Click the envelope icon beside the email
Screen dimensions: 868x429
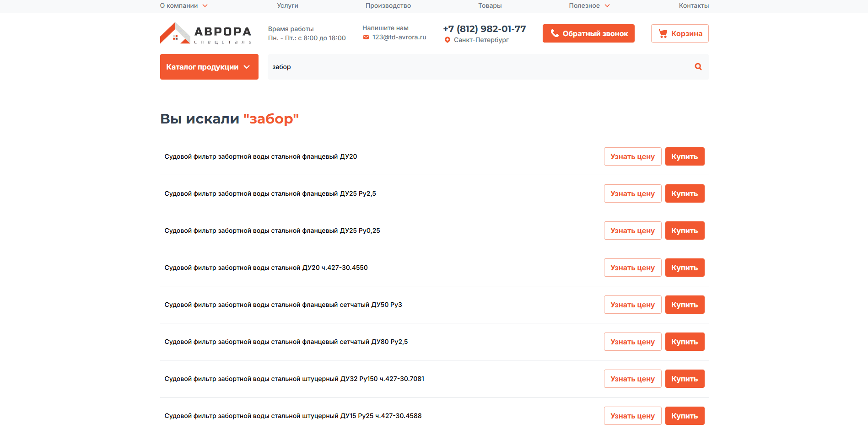pos(366,38)
